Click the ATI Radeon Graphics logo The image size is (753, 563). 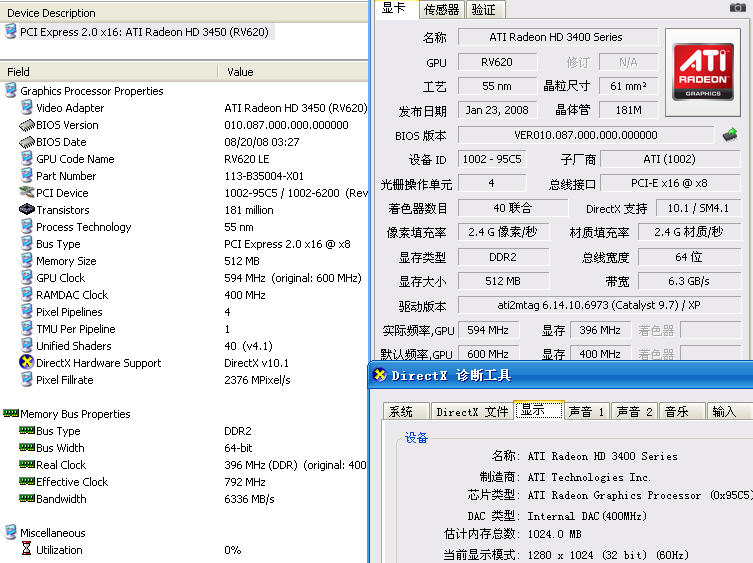(x=703, y=72)
